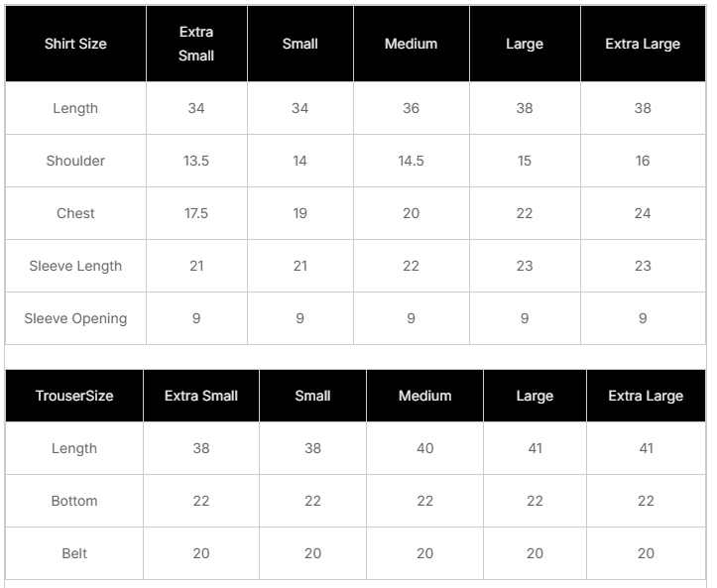The width and height of the screenshot is (717, 588).
Task: Click the Shirt Size header cell
Action: coord(75,44)
